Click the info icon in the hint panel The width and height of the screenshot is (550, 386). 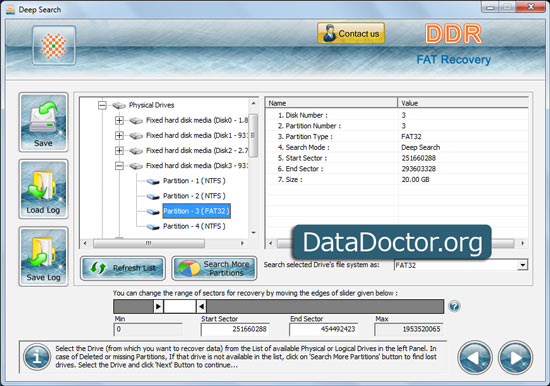(x=37, y=357)
